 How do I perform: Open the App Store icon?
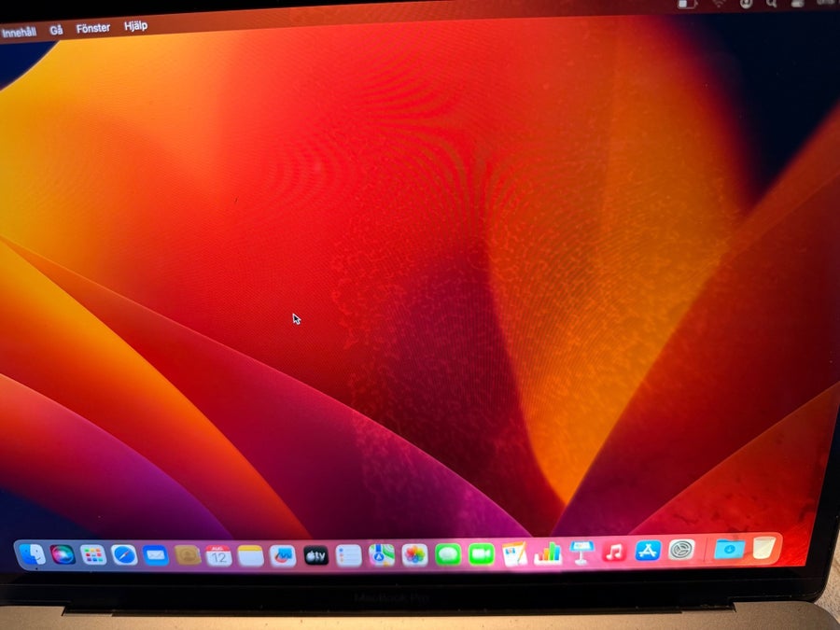pos(647,551)
